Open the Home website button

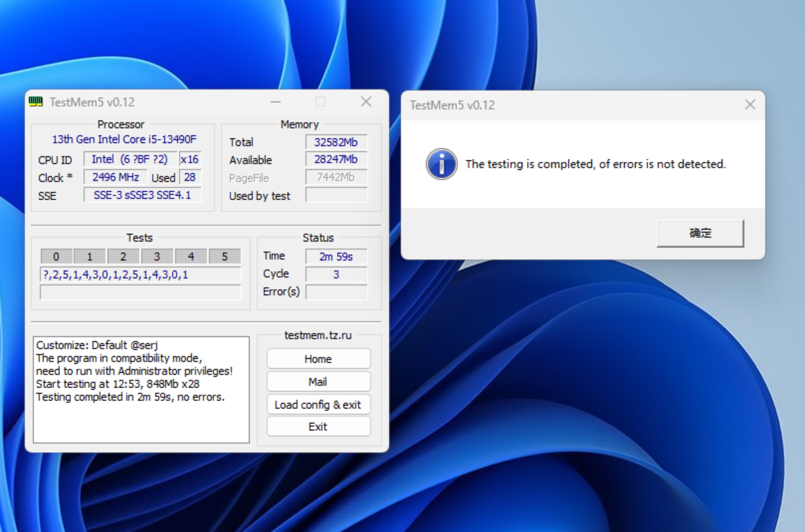point(318,359)
